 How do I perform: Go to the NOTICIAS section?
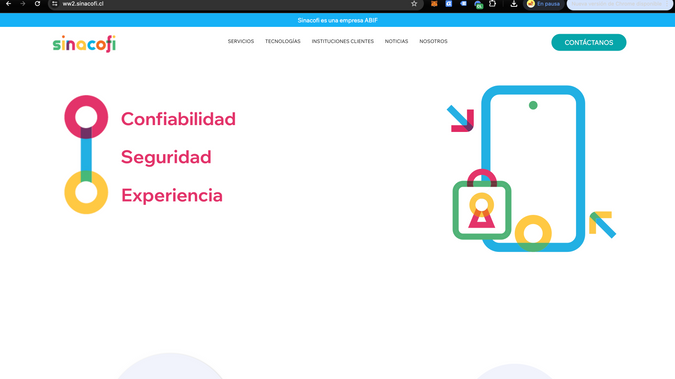(x=396, y=41)
